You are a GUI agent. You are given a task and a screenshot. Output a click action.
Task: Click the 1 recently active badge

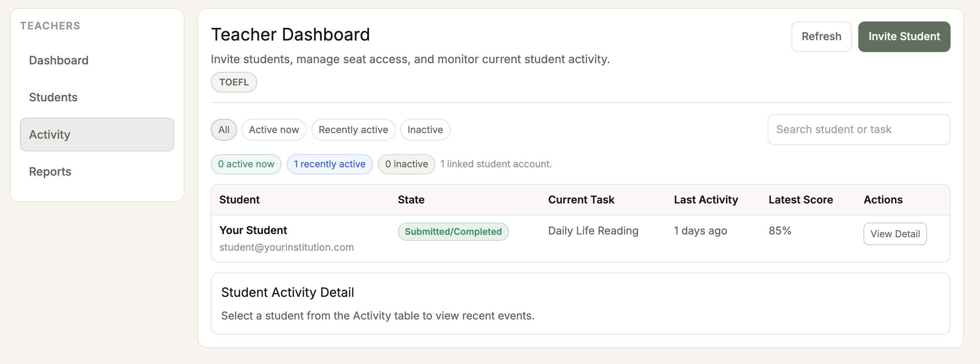tap(329, 164)
